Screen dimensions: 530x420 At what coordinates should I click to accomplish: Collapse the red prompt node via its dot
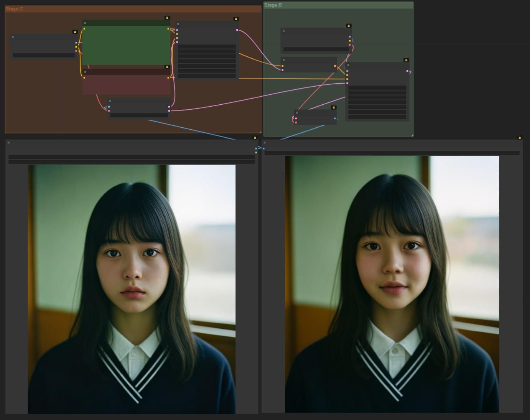tap(86, 72)
